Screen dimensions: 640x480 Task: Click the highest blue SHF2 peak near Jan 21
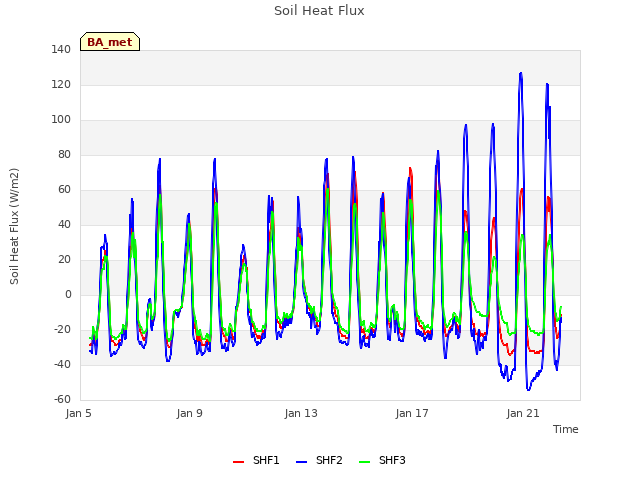520,73
